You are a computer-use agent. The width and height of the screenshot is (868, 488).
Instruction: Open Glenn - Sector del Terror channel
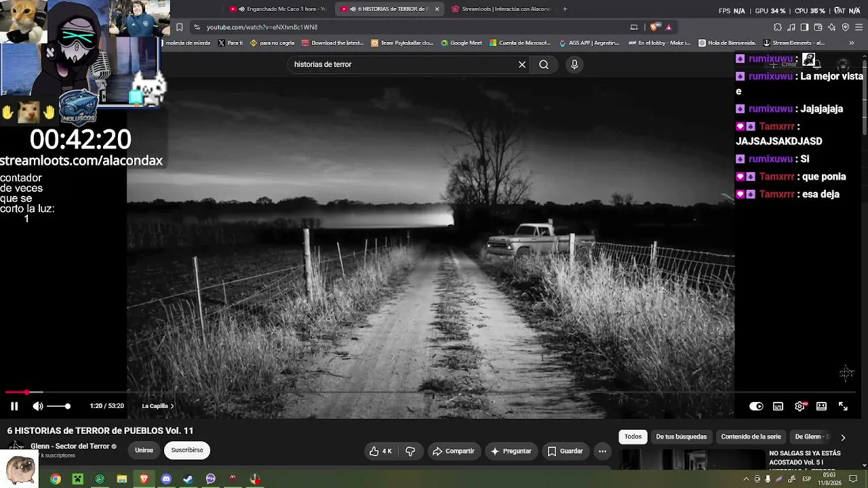click(70, 446)
